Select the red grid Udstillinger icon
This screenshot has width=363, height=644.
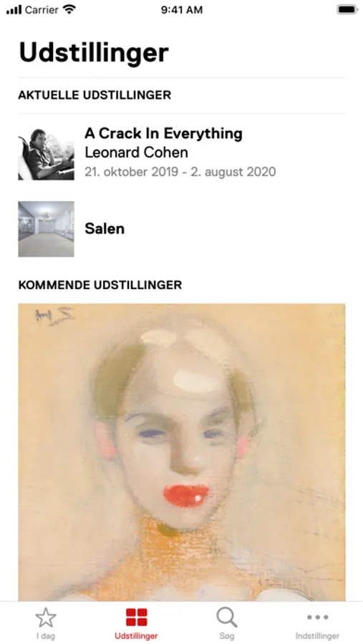[x=137, y=618]
